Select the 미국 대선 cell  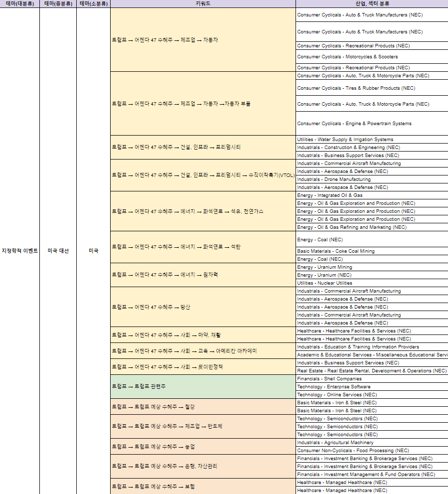click(58, 251)
